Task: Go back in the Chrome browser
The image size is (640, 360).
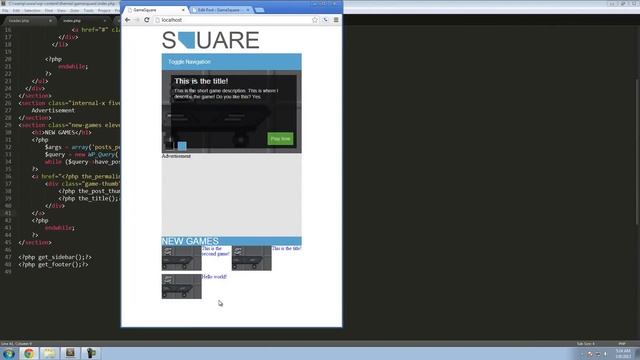Action: [128, 20]
